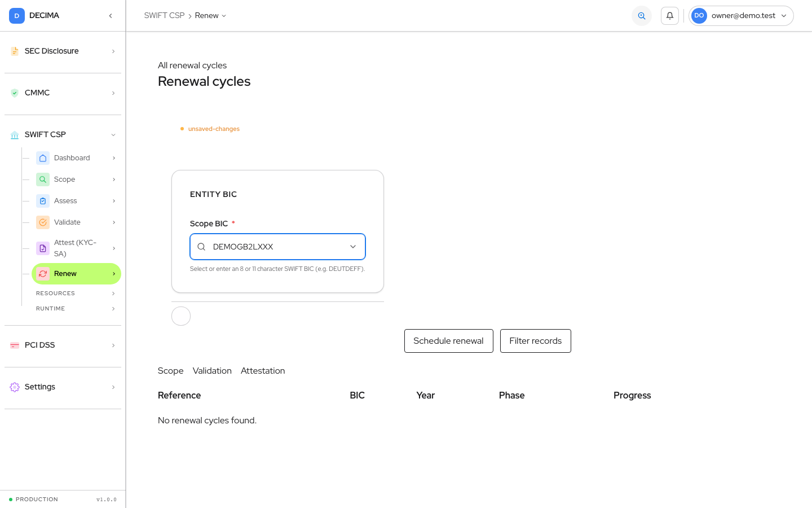Click the SWIFT CSP bank icon
812x508 pixels.
pyautogui.click(x=15, y=135)
